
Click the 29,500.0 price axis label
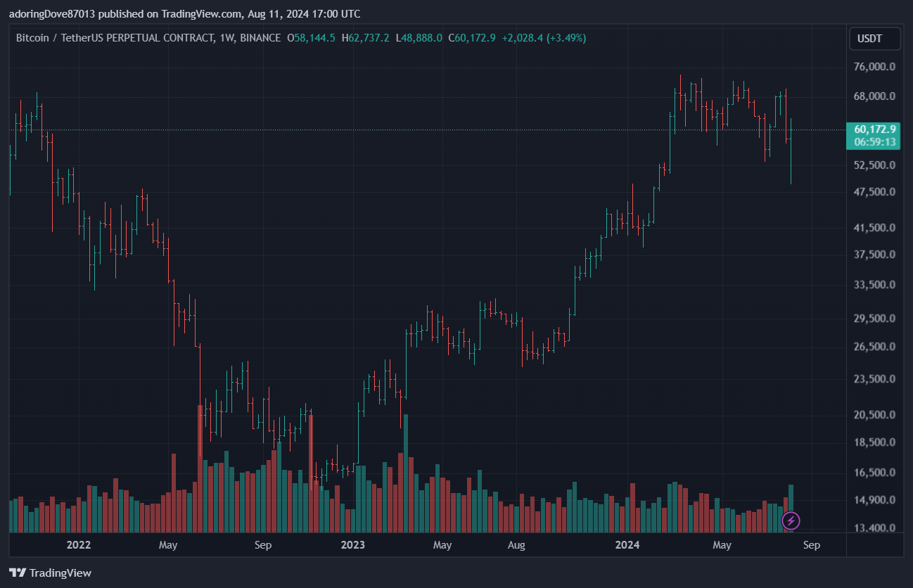tap(875, 318)
